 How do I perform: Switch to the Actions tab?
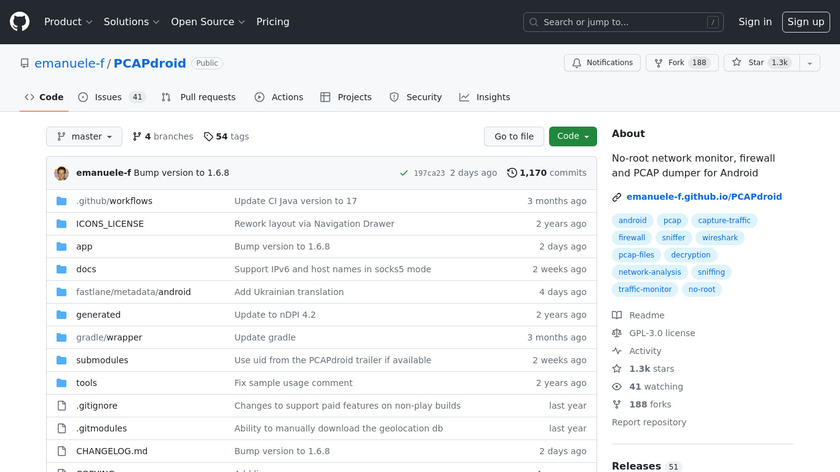[279, 98]
